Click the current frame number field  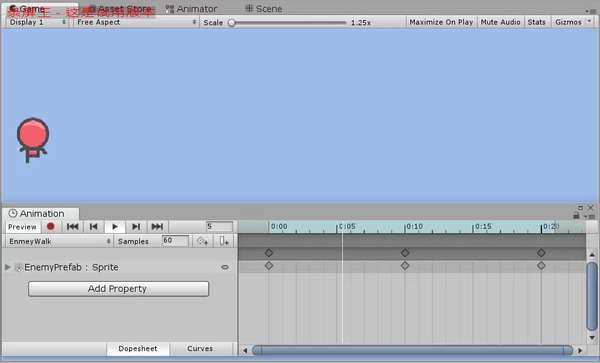tap(219, 226)
